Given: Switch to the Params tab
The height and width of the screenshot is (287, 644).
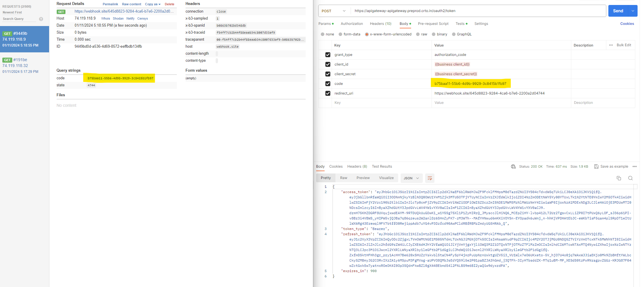Looking at the screenshot, I should click(x=326, y=24).
